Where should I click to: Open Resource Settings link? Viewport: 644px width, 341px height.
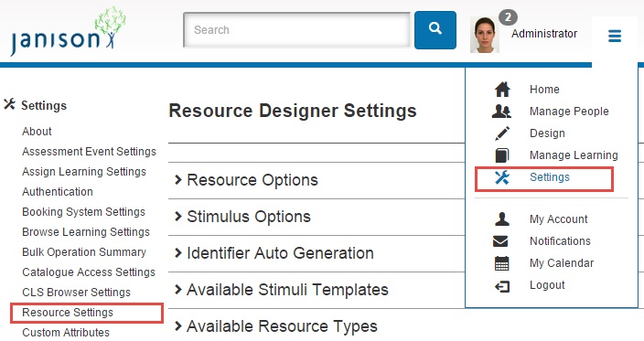[x=68, y=313]
